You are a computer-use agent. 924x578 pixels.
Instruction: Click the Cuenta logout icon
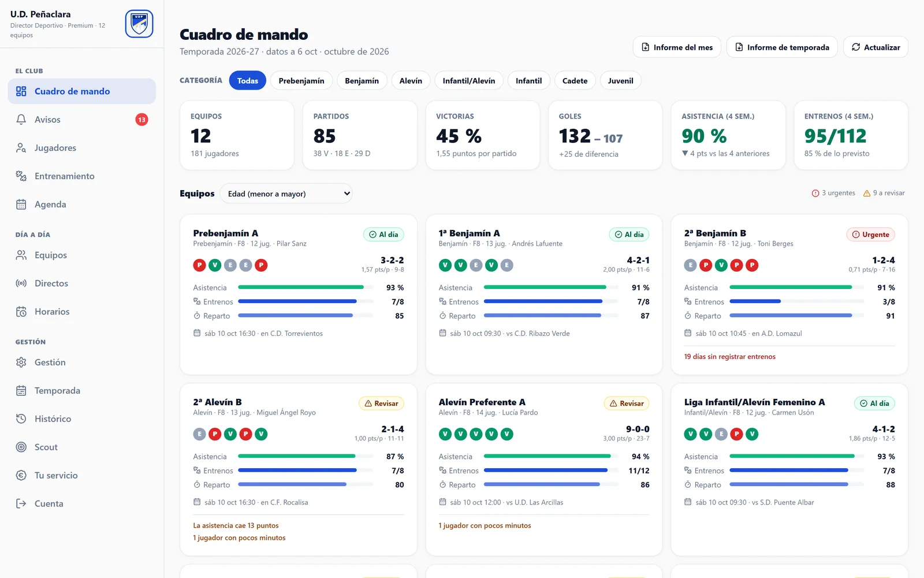click(x=21, y=504)
